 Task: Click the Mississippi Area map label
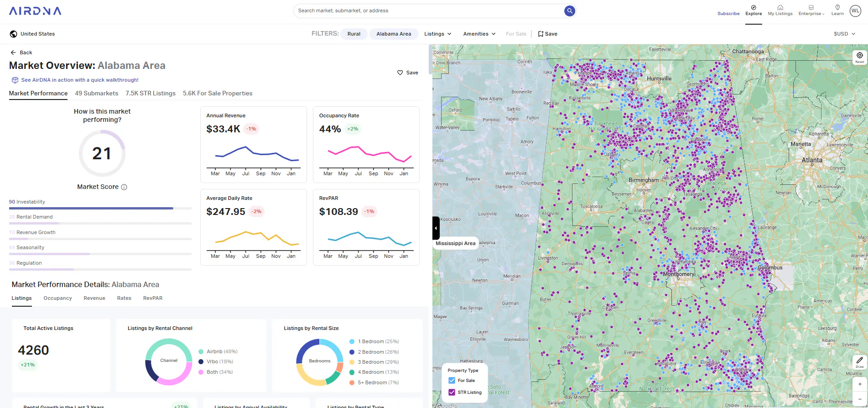click(455, 243)
